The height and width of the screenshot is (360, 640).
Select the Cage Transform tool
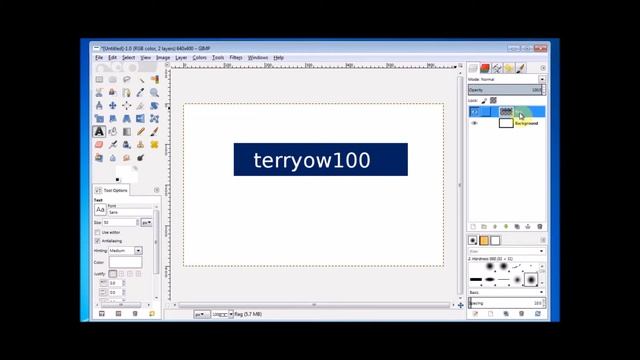tap(154, 119)
